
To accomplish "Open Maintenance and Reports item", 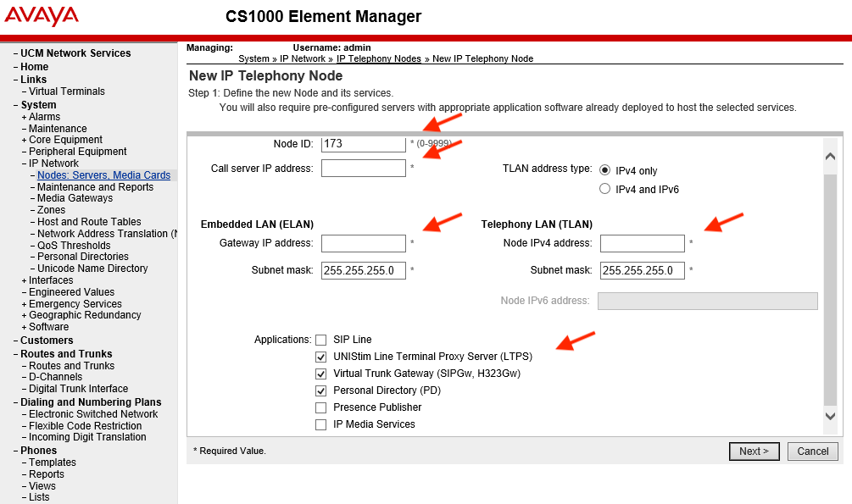I will (x=95, y=187).
